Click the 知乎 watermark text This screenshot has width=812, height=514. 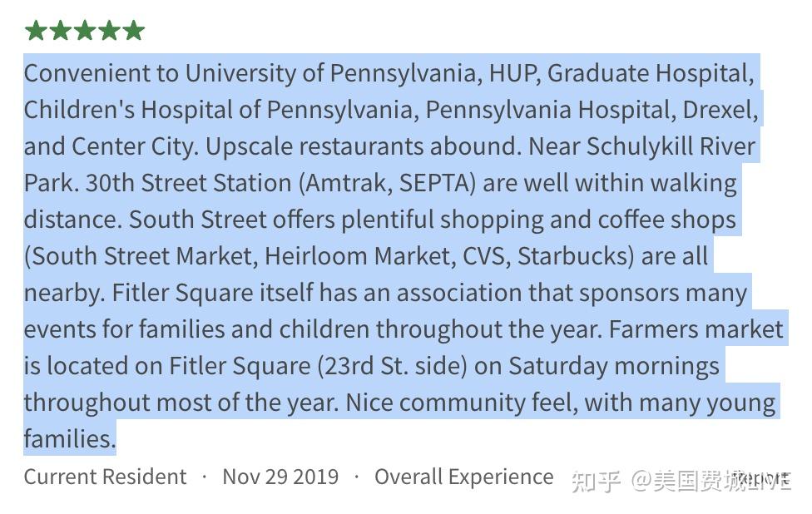(x=596, y=482)
